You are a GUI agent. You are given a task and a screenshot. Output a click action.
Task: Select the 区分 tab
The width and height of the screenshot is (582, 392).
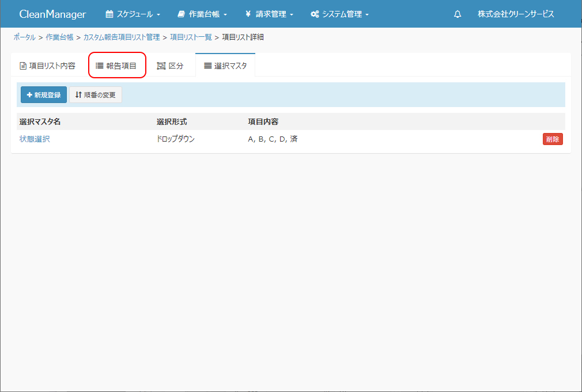pos(170,66)
